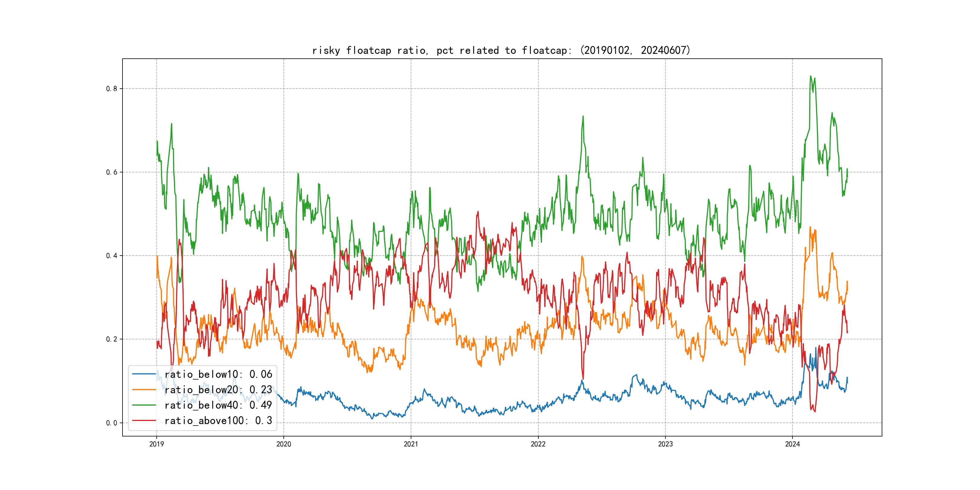Click the red legend line swatch
The width and height of the screenshot is (980, 490).
[x=144, y=421]
